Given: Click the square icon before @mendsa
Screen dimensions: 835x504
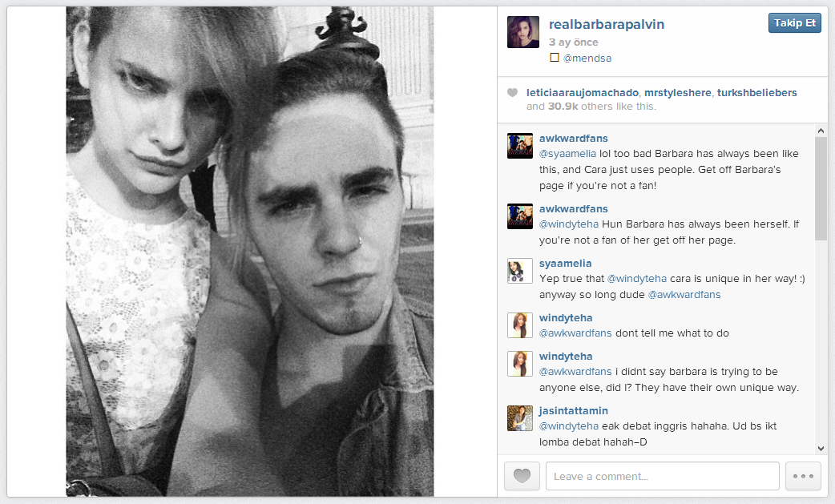Looking at the screenshot, I should point(555,58).
